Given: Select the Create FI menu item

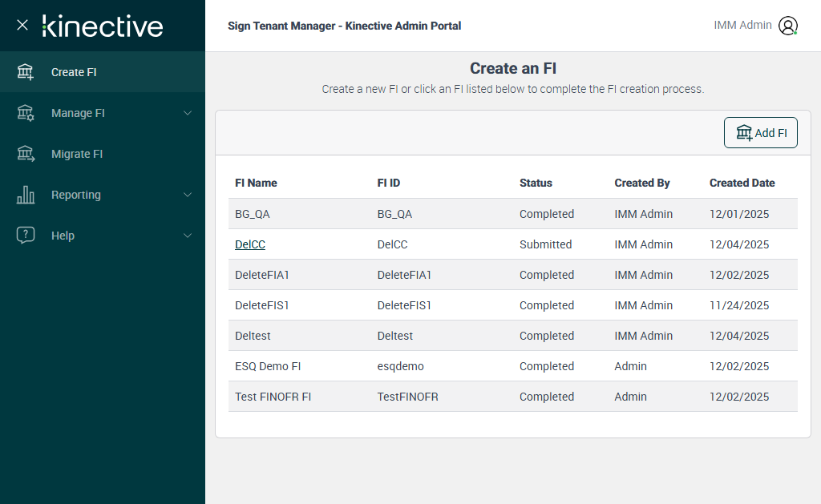Looking at the screenshot, I should point(74,72).
